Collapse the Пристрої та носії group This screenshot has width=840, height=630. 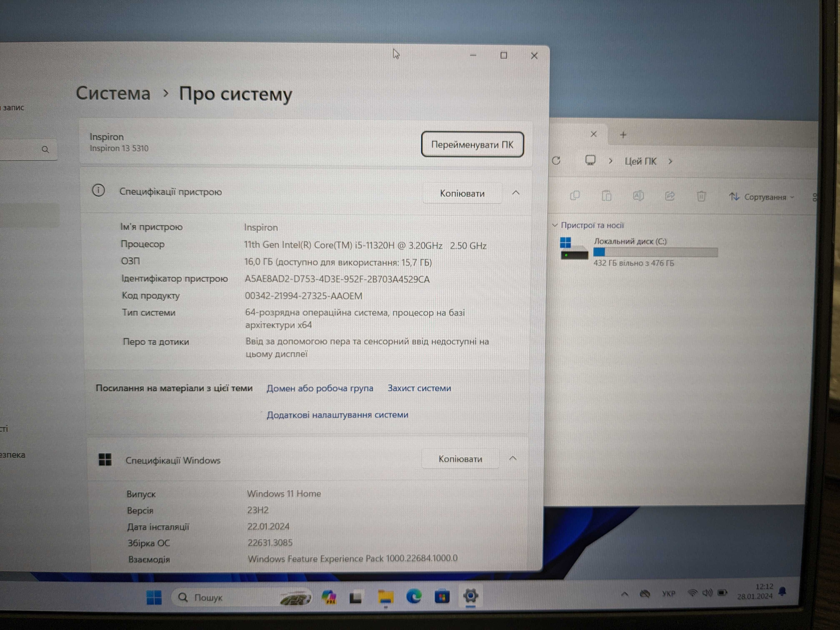554,225
